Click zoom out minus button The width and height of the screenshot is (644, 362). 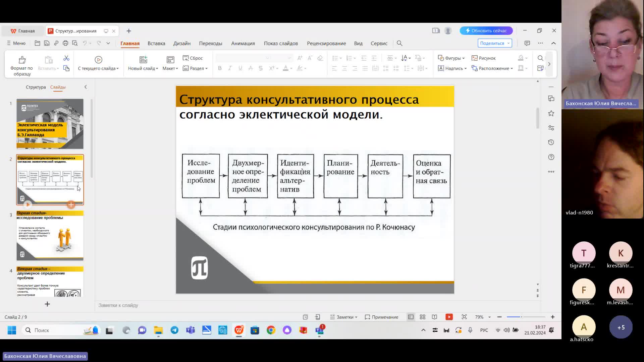(x=499, y=317)
